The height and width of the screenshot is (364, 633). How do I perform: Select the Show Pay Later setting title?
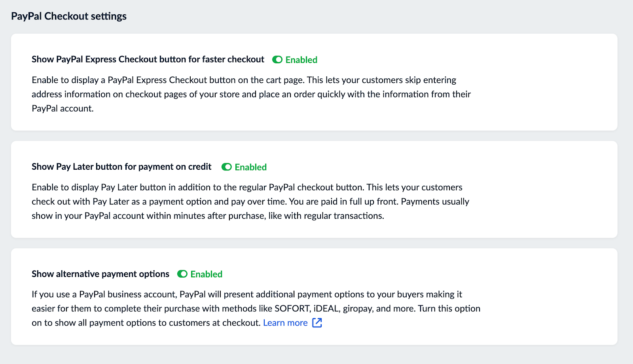pyautogui.click(x=121, y=167)
